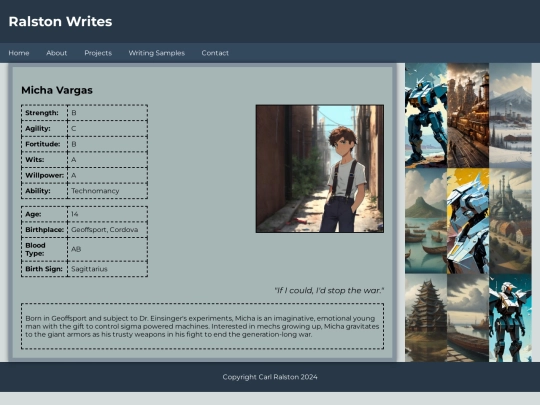Go to the About page
Viewport: 540px width, 405px height.
tap(56, 53)
